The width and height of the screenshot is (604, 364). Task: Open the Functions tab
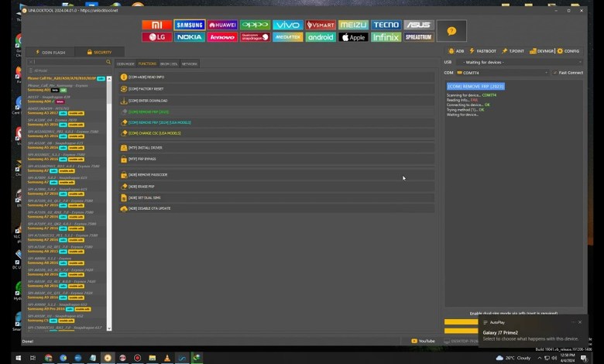click(147, 64)
